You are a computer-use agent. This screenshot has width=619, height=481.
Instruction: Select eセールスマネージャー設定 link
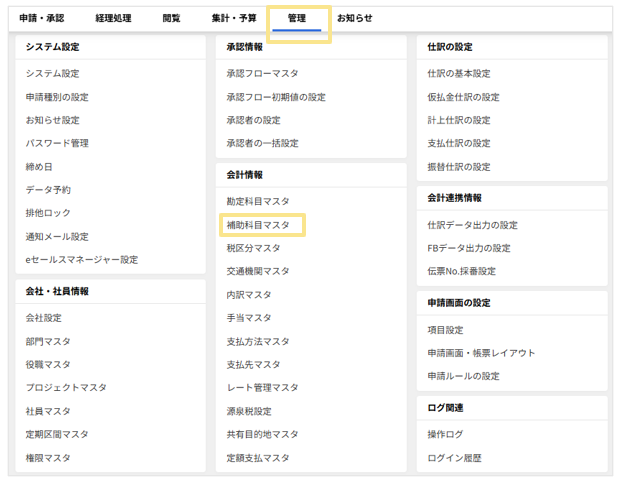[x=82, y=260]
